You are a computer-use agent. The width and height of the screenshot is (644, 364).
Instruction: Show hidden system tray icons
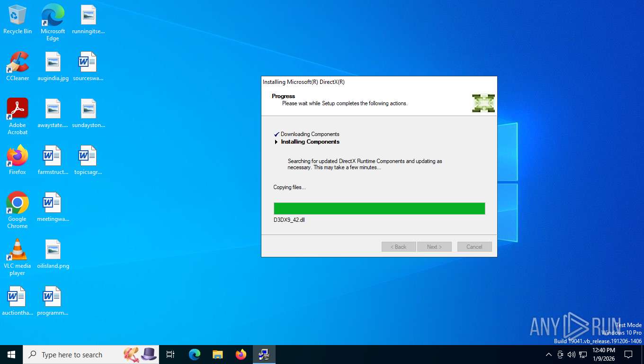548,355
